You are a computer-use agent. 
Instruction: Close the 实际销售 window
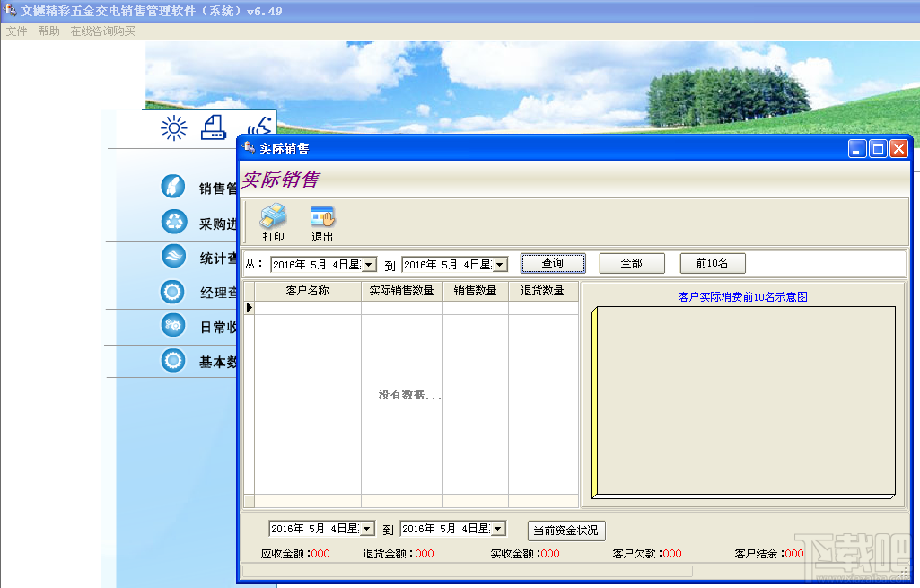click(898, 148)
